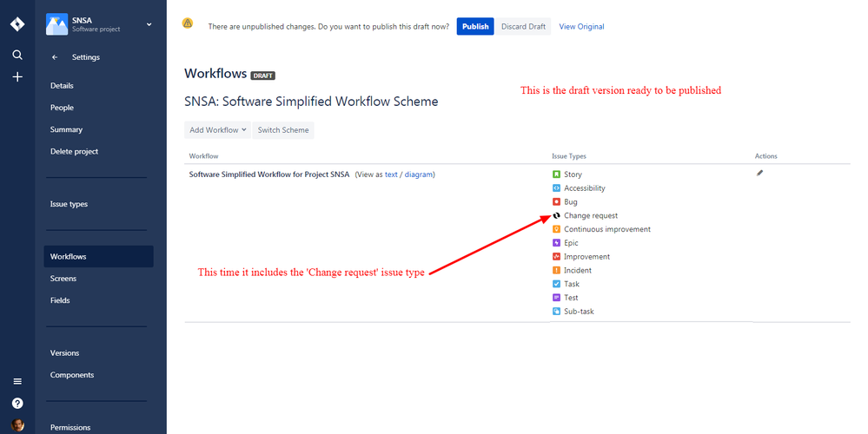Click the Sub-task issue type icon
The width and height of the screenshot is (868, 434).
[x=556, y=312]
